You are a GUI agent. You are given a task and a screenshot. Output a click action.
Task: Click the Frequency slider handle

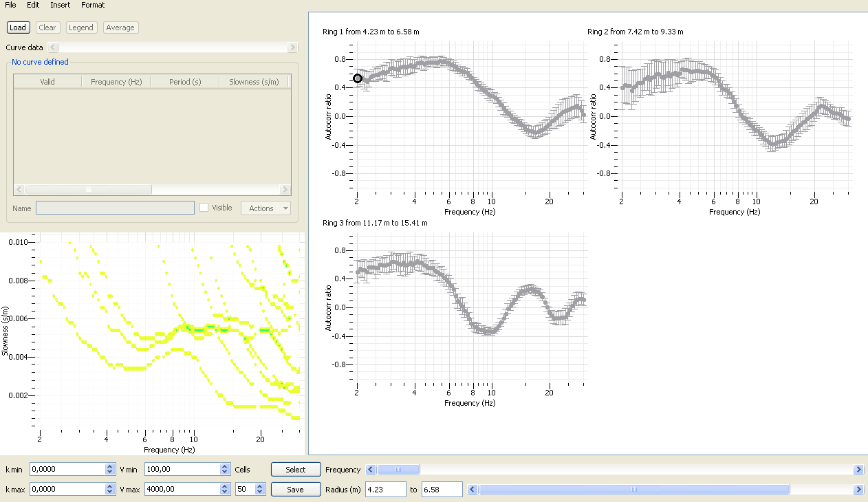[398, 470]
